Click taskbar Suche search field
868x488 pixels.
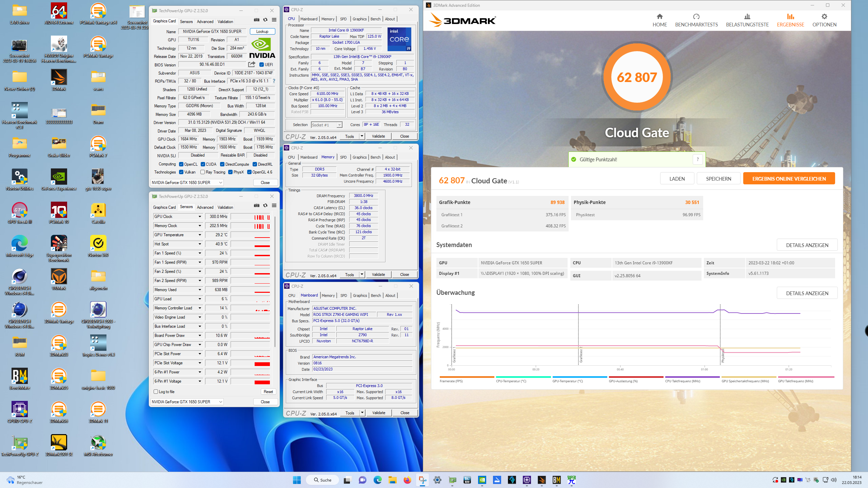tap(322, 480)
